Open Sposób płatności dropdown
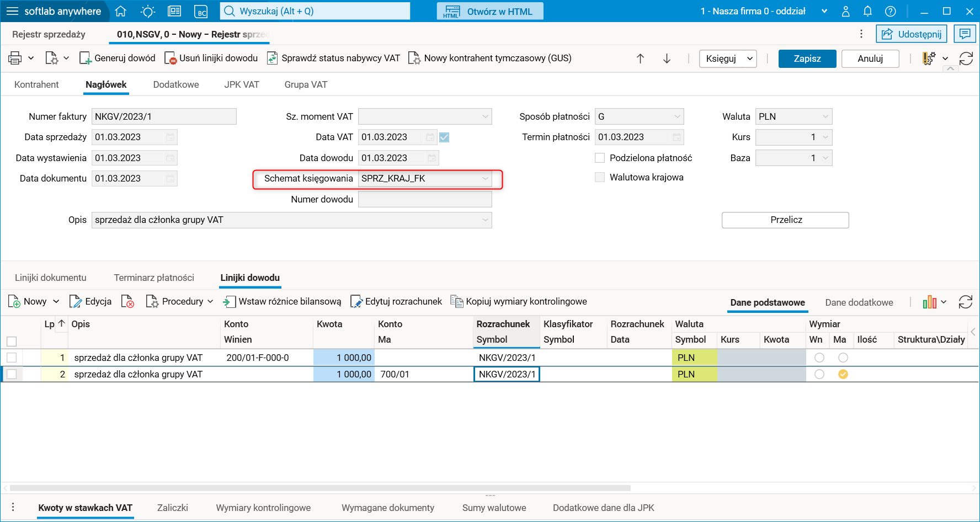This screenshot has width=980, height=522. [x=677, y=116]
